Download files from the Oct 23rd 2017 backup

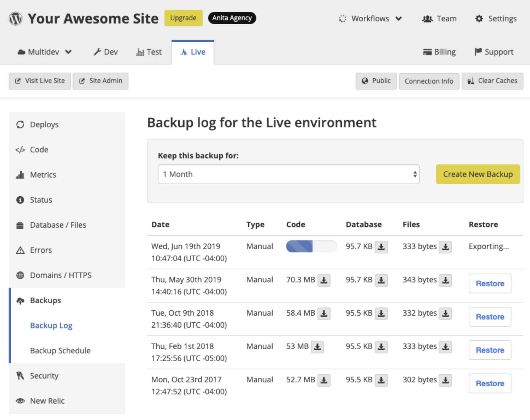coord(445,380)
